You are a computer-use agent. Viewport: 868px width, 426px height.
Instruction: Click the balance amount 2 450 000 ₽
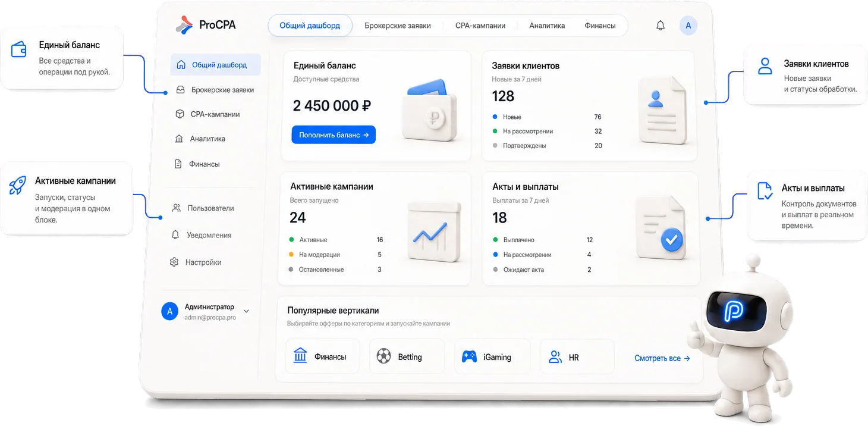click(x=332, y=105)
